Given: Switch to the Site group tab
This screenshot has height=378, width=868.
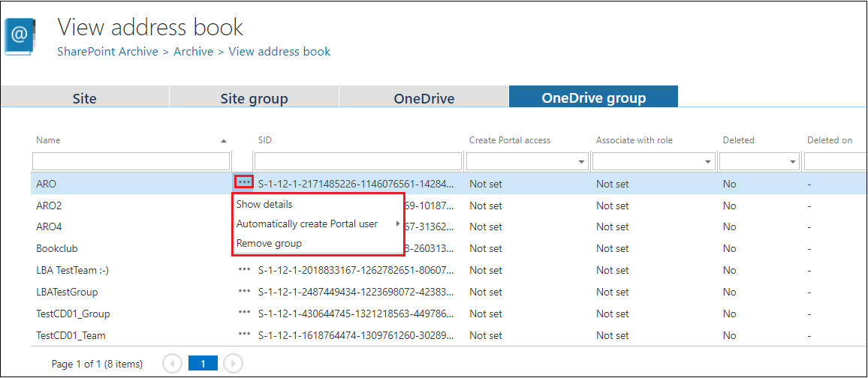Looking at the screenshot, I should pos(254,98).
